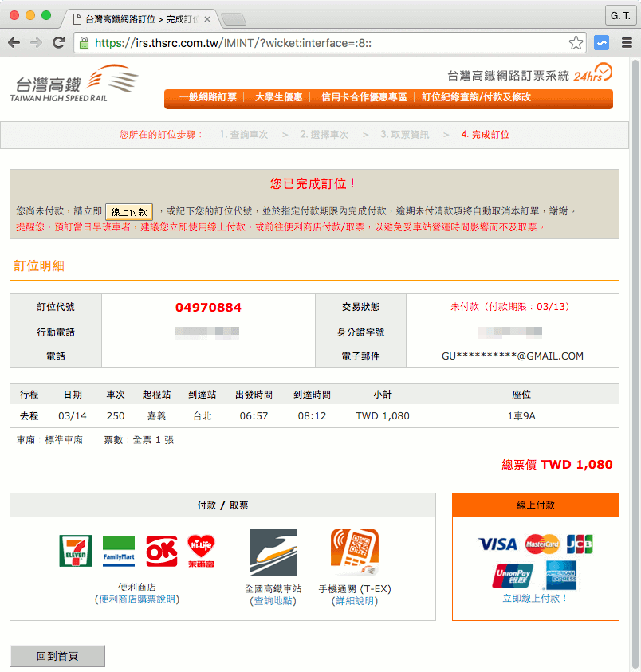Open 訂位紀錄查詢/付款及修改 menu
This screenshot has height=672, width=641.
pyautogui.click(x=476, y=97)
